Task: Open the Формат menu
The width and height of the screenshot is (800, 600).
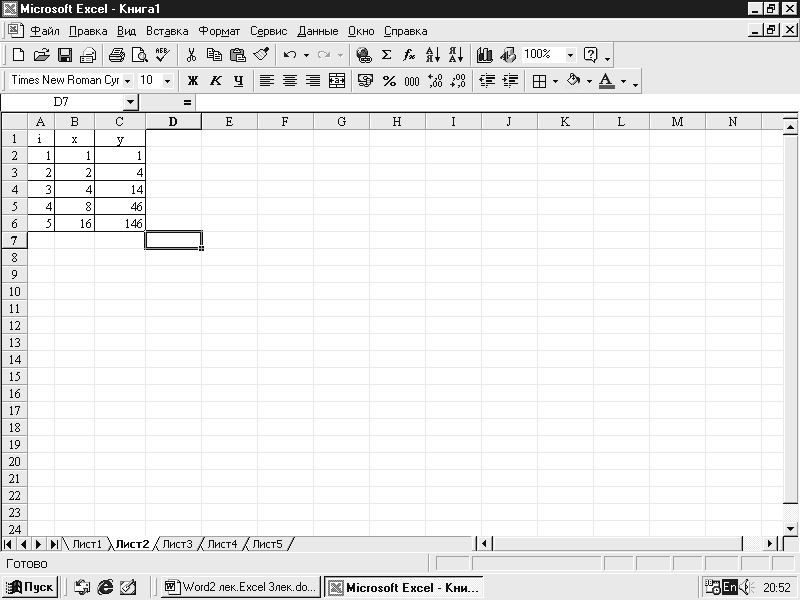Action: click(219, 31)
